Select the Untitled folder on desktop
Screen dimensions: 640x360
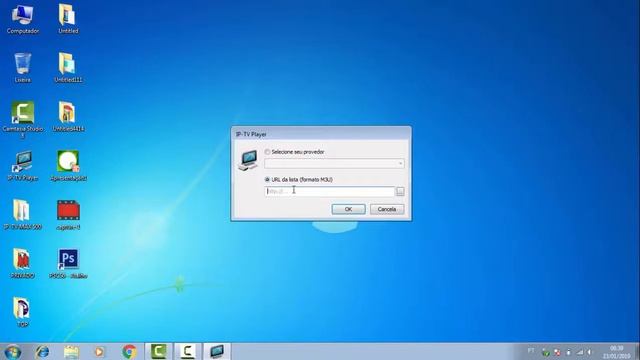click(68, 20)
